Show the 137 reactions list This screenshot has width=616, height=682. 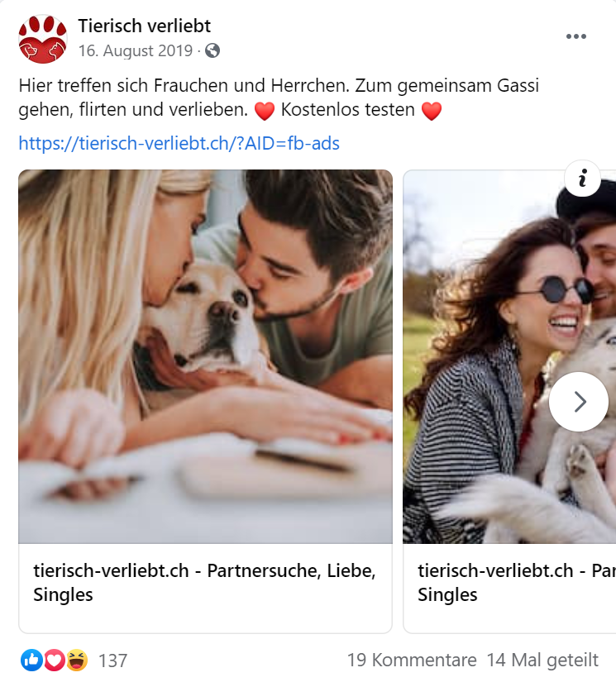pos(112,661)
